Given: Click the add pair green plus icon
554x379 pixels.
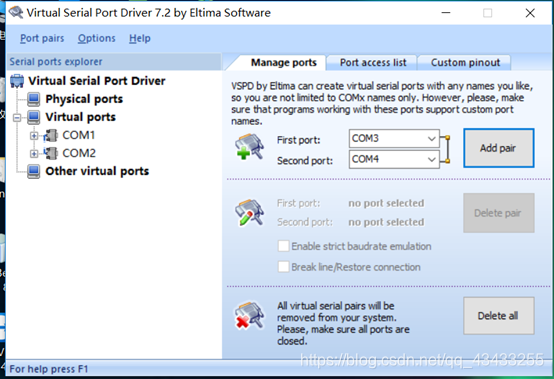Looking at the screenshot, I should [x=249, y=147].
